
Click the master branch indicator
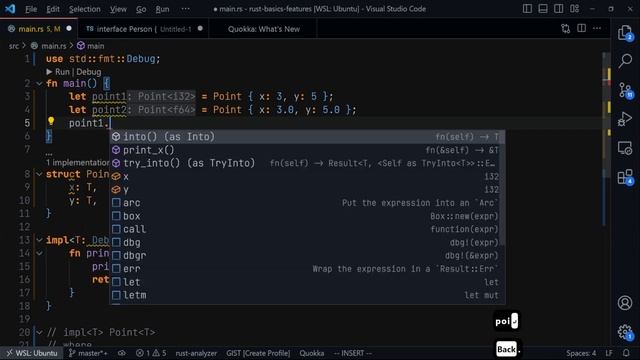(88, 353)
